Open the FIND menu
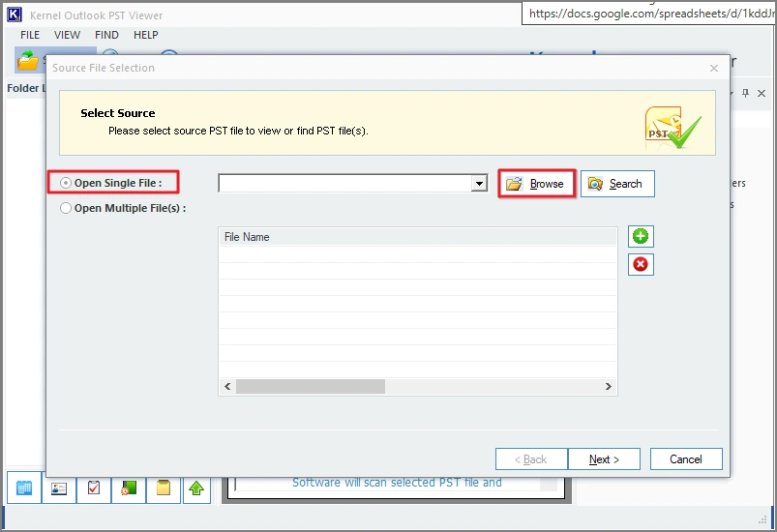The width and height of the screenshot is (777, 532). click(x=106, y=35)
